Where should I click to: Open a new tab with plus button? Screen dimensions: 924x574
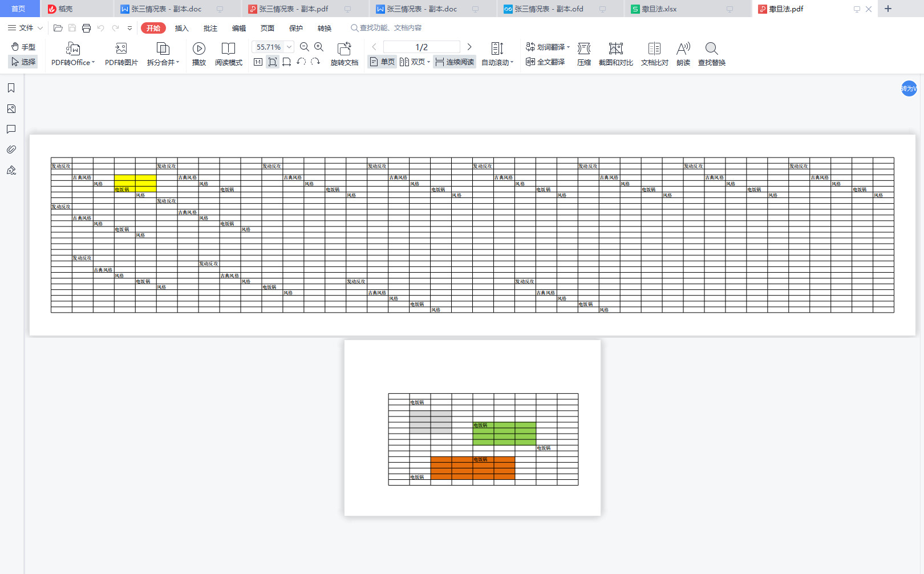tap(888, 9)
